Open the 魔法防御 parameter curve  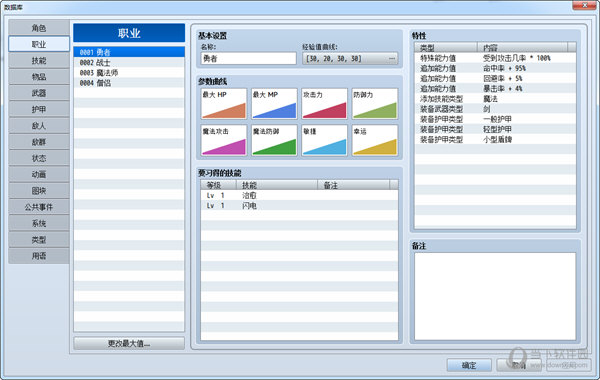(x=274, y=140)
